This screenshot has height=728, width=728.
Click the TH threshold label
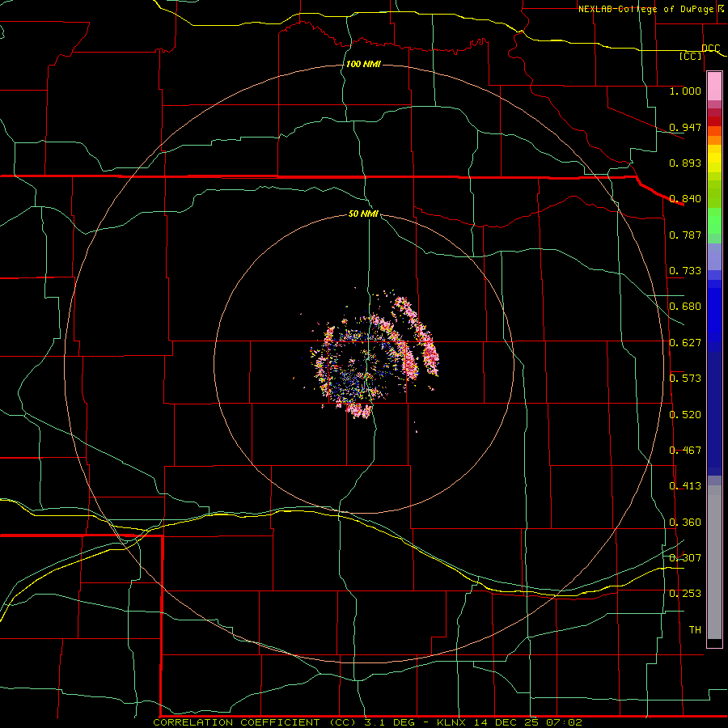[695, 630]
